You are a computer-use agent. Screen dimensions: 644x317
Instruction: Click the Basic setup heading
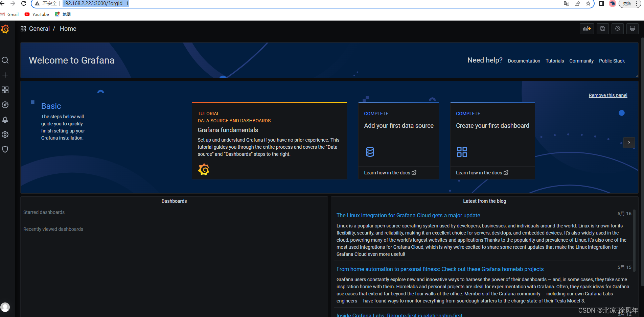tap(51, 106)
